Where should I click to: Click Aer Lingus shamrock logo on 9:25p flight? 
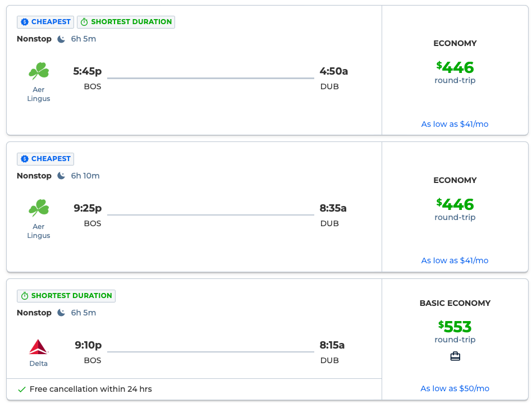coord(39,208)
